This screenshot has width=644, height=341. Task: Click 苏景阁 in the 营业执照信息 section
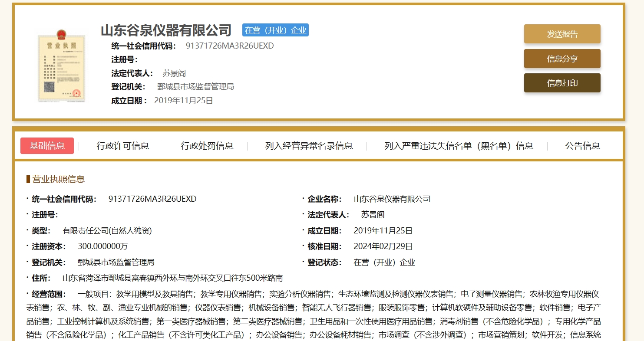[x=373, y=215]
